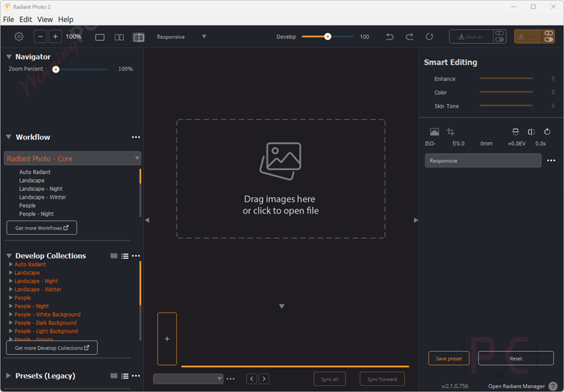Toggle Save all options switch
The image size is (564, 392).
coord(500,37)
